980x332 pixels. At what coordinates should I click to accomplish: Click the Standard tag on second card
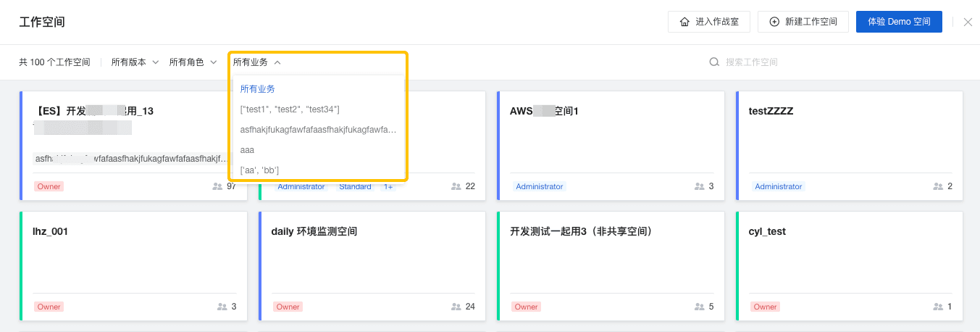(355, 186)
